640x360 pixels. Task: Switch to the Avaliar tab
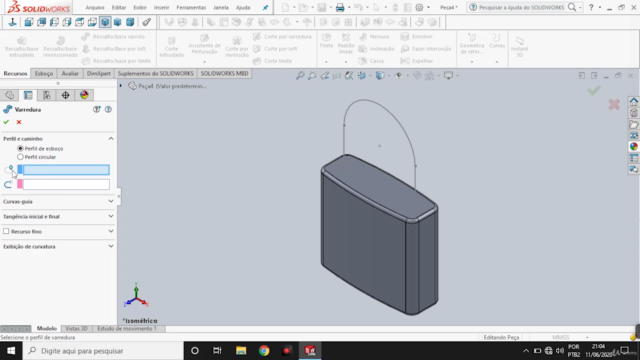(70, 73)
